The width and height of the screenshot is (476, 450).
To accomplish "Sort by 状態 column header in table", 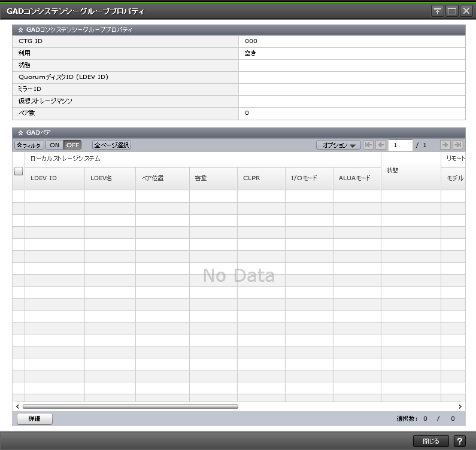I will (x=411, y=171).
